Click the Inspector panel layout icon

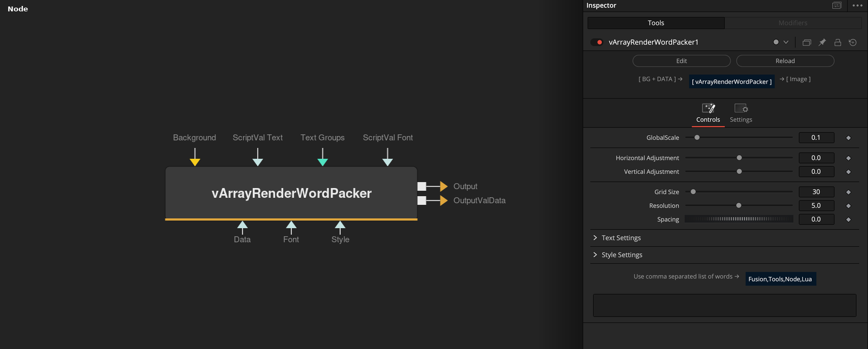click(837, 5)
